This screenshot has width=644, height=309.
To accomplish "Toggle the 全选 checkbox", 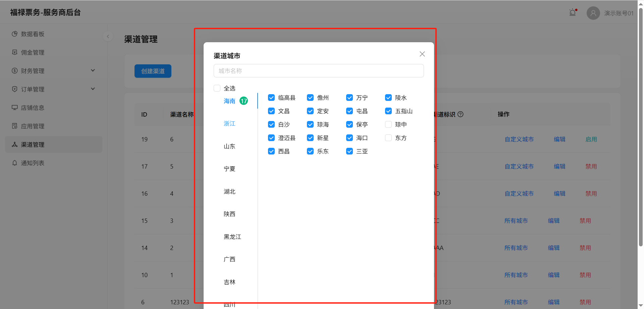I will tap(217, 88).
